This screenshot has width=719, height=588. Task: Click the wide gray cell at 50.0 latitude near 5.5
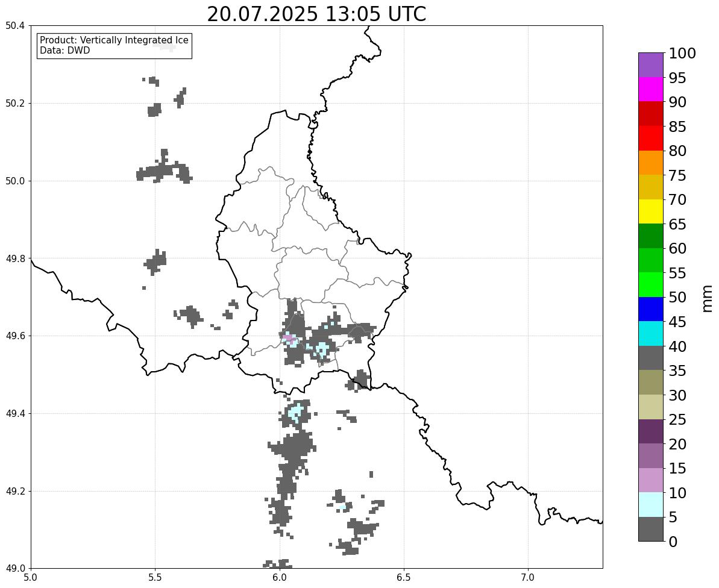(164, 172)
